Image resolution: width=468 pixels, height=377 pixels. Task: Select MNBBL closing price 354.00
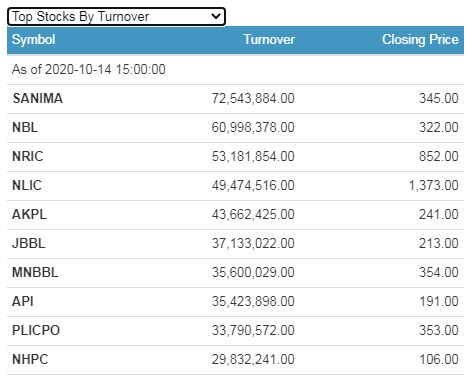[439, 272]
